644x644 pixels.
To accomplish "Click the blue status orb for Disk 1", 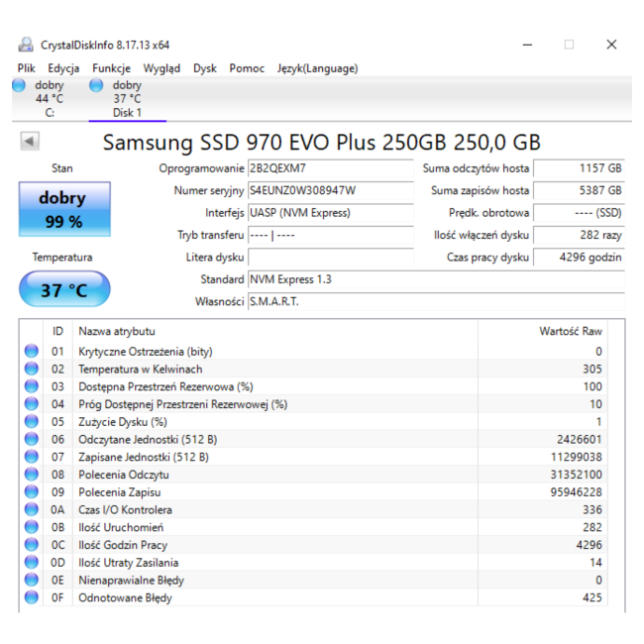I will 96,85.
